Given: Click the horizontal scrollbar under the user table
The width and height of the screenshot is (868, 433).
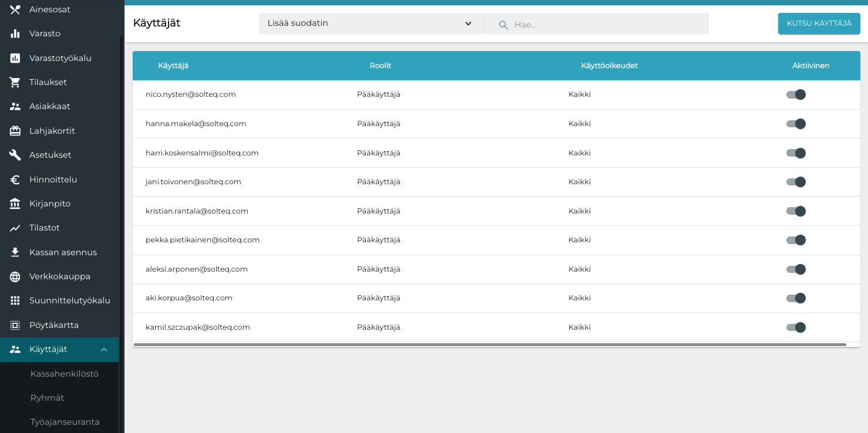Looking at the screenshot, I should (x=490, y=345).
